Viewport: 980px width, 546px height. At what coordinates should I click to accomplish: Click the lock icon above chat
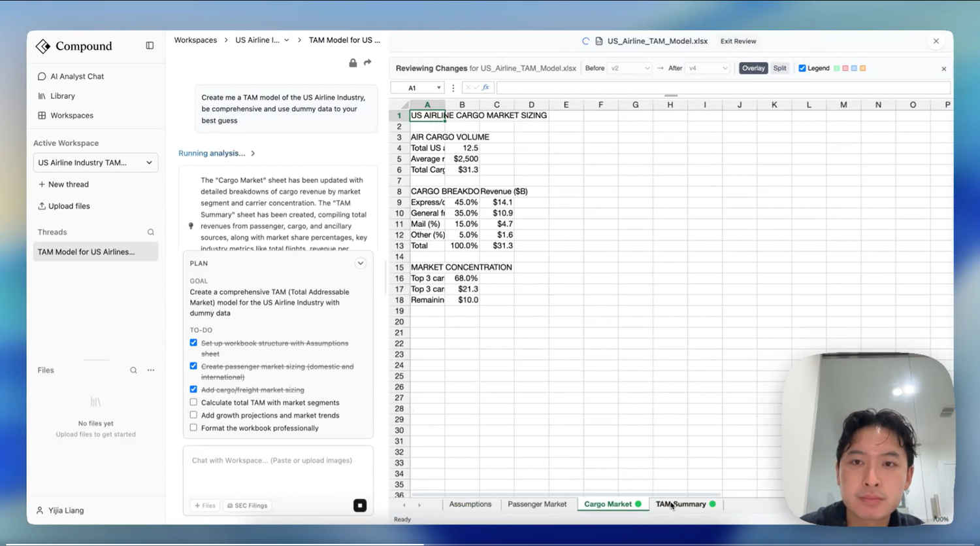click(353, 63)
